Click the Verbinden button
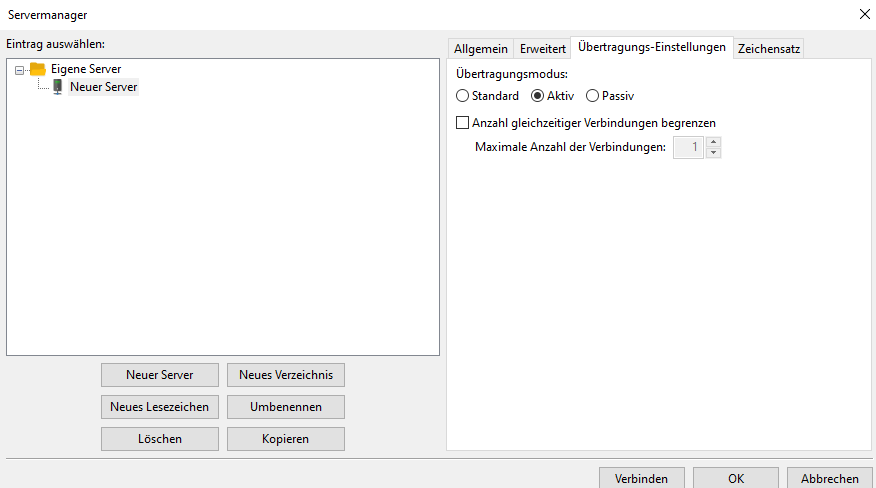The image size is (876, 488). (641, 478)
